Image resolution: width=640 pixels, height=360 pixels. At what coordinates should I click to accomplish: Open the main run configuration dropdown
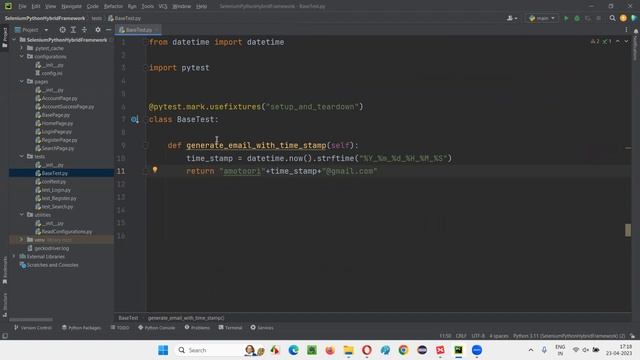pos(542,18)
